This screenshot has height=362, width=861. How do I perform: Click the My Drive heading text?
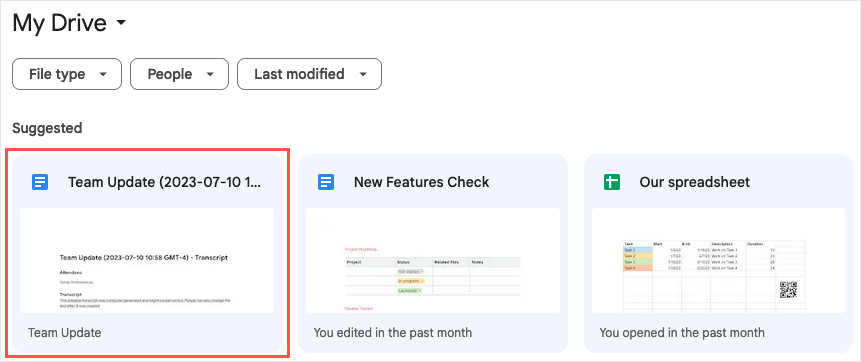click(x=59, y=23)
